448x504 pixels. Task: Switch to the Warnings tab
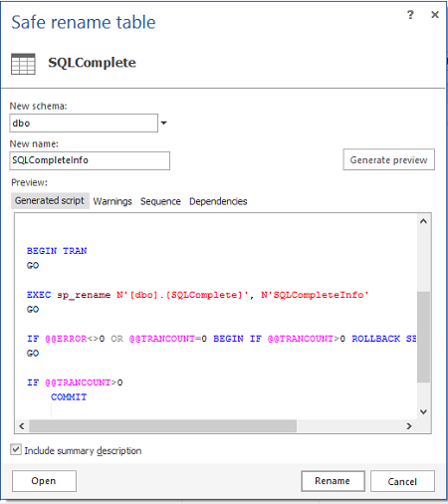point(112,201)
